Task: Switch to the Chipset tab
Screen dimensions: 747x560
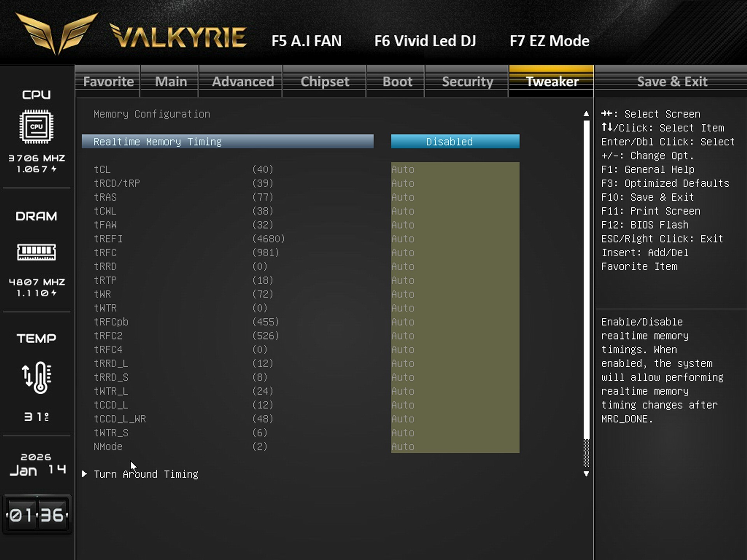Action: [x=324, y=82]
